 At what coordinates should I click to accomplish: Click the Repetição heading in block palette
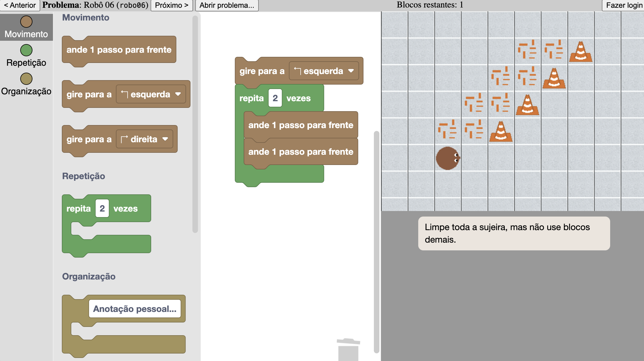point(83,176)
